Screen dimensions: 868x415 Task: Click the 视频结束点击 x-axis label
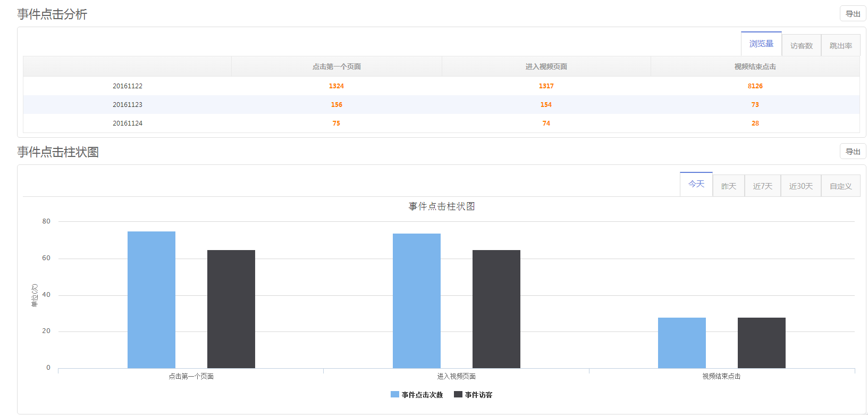tap(721, 376)
